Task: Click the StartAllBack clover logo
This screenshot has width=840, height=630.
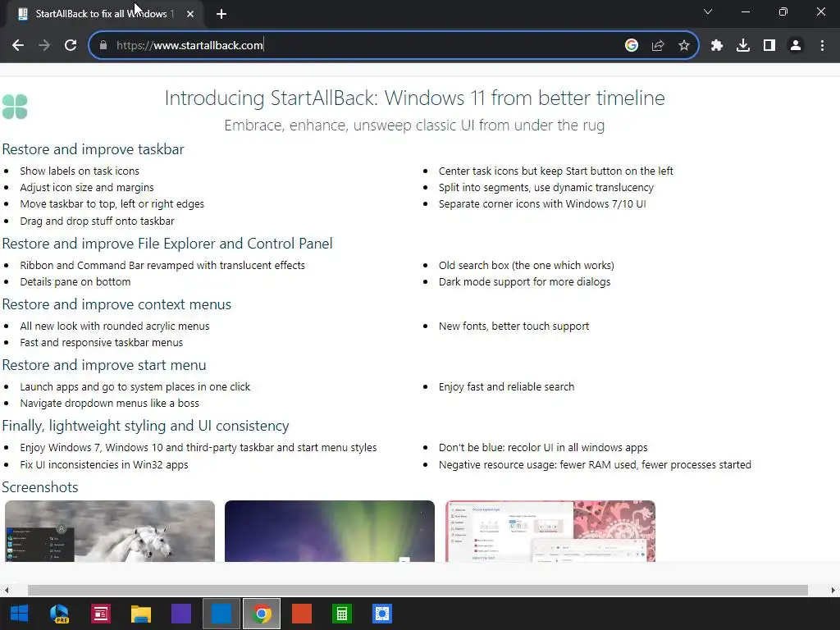Action: 15,107
